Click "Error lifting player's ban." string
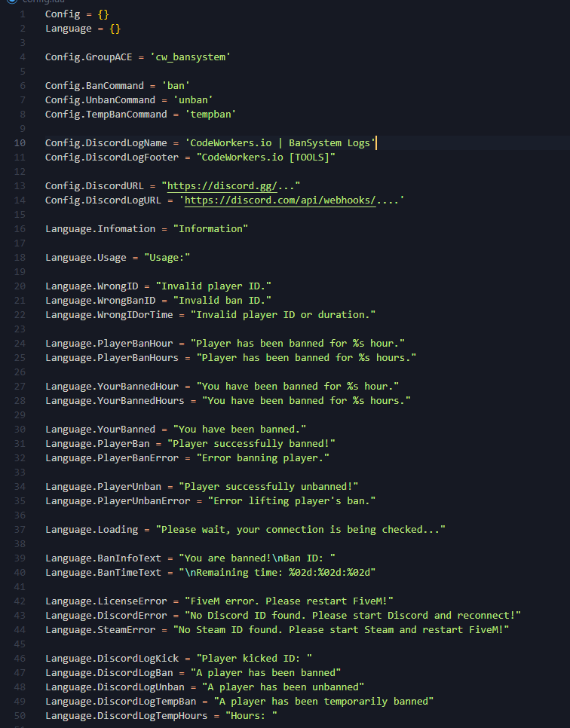The height and width of the screenshot is (728, 570). pos(292,501)
